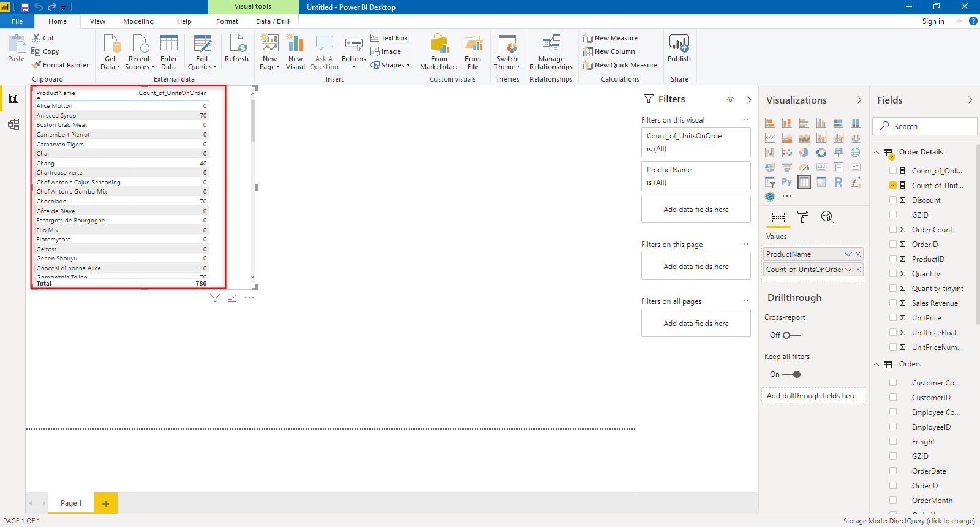Click the table visual's vertical scrollbar
The width and height of the screenshot is (980, 527).
point(252,120)
